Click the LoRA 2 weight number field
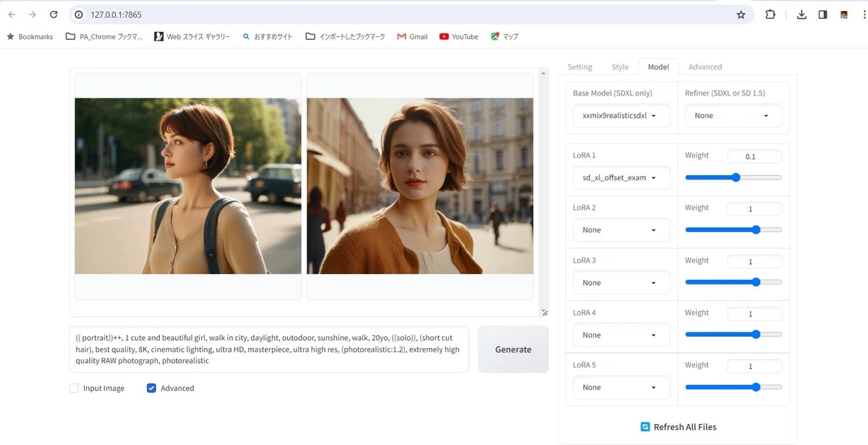Screen dimensions: 868x445 [754, 208]
